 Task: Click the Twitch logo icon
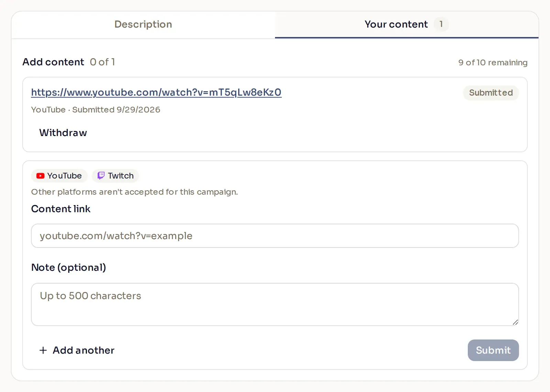click(x=101, y=176)
